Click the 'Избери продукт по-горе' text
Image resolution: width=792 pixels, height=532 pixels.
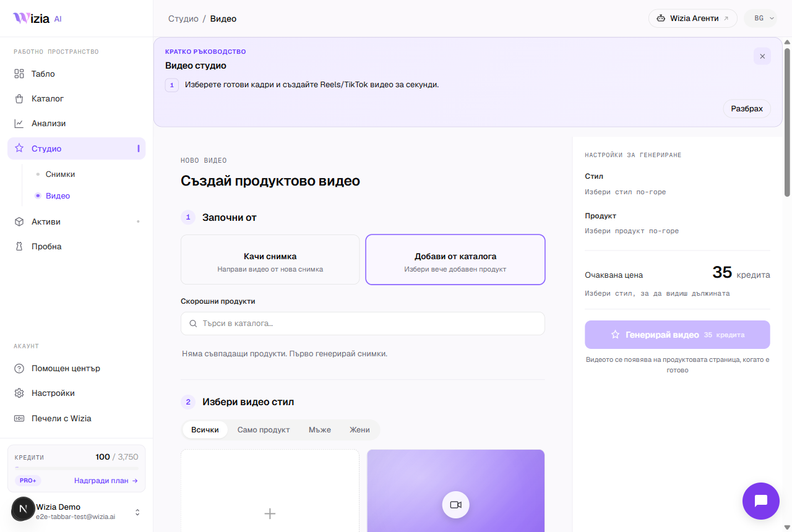coord(632,231)
